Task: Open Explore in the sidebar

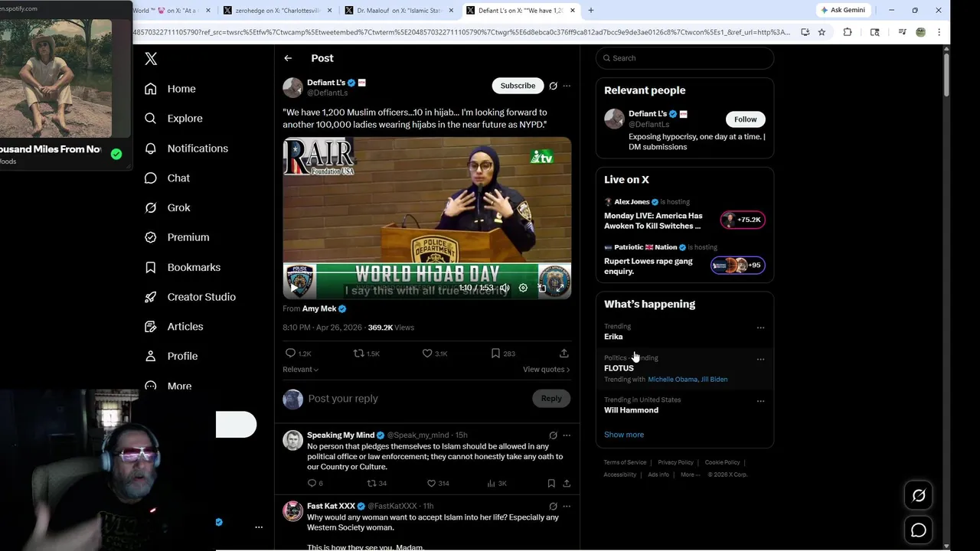Action: (x=174, y=119)
